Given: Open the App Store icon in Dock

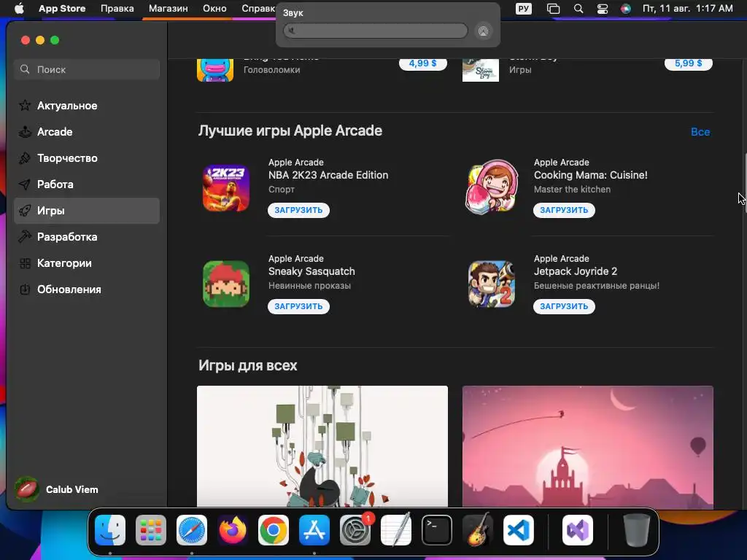Looking at the screenshot, I should (314, 530).
